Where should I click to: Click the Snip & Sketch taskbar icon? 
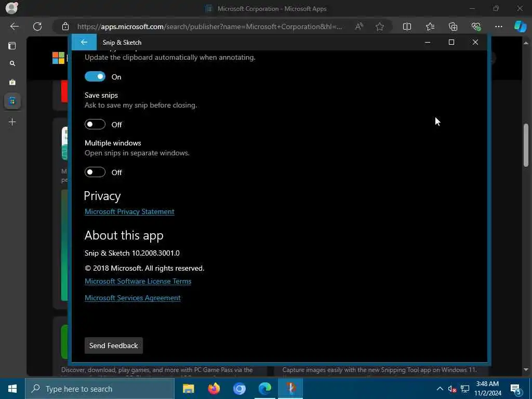coord(290,389)
